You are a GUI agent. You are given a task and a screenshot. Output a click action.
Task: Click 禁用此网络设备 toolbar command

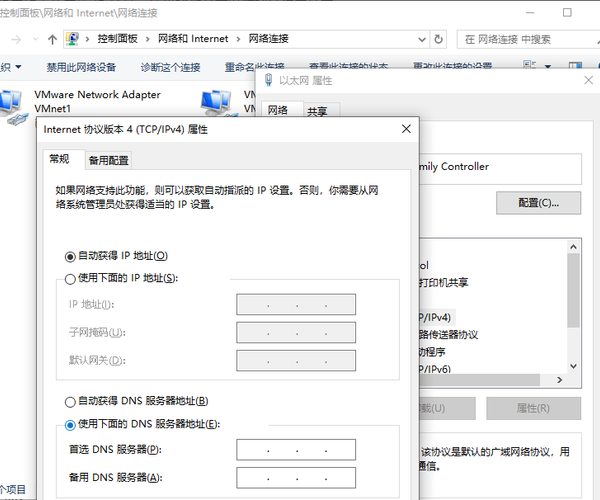tap(81, 68)
